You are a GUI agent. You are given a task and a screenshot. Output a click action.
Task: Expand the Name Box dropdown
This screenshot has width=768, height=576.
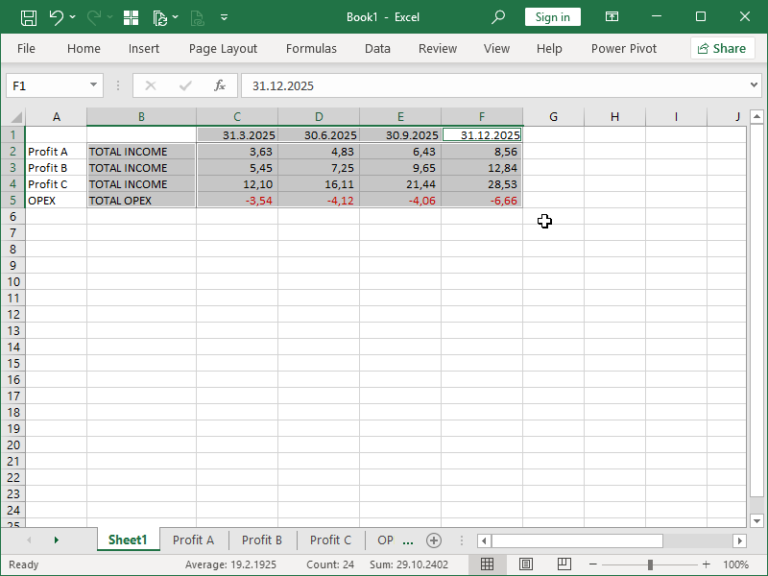tap(94, 86)
